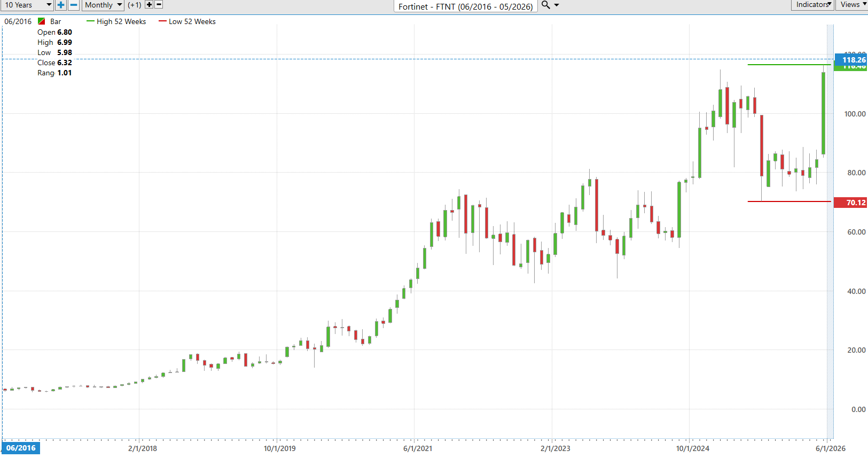Click the blue plus zoom-in button
Screen dimensions: 868x458
click(x=61, y=5)
